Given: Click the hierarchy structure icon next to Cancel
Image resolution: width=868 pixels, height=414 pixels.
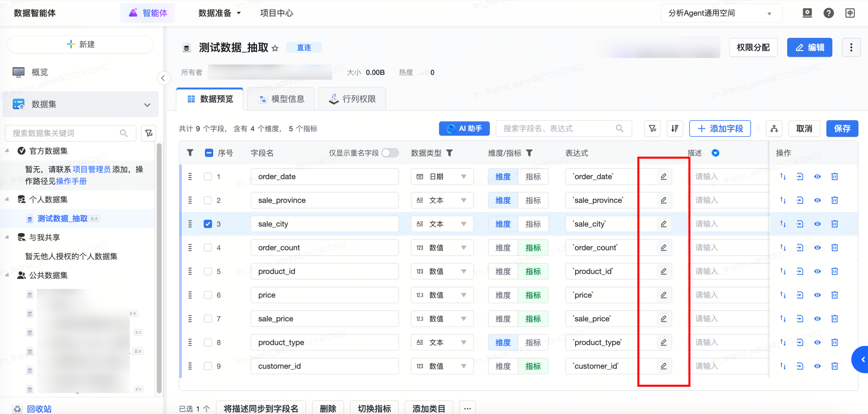Looking at the screenshot, I should (774, 129).
